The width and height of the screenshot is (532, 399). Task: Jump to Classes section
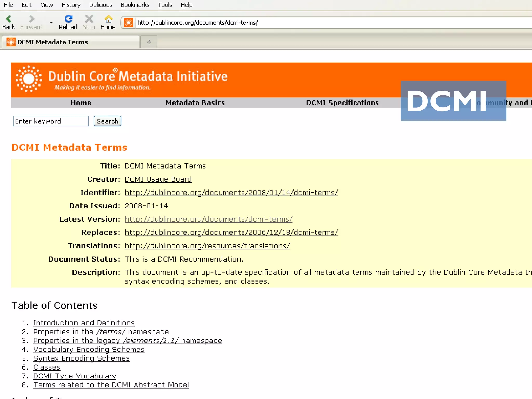tap(47, 367)
